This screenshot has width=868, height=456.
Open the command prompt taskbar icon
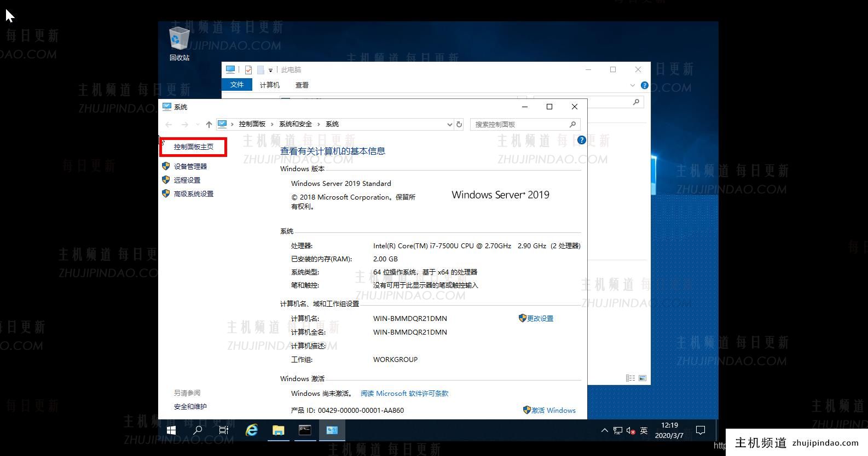click(x=305, y=430)
